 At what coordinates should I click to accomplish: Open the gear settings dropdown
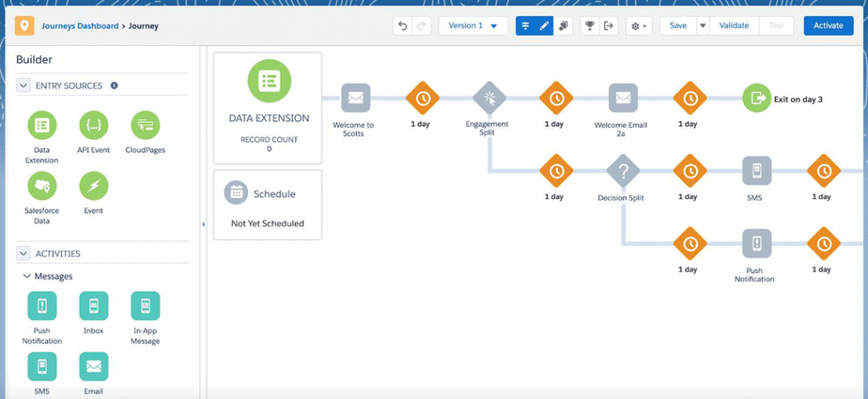pos(637,25)
